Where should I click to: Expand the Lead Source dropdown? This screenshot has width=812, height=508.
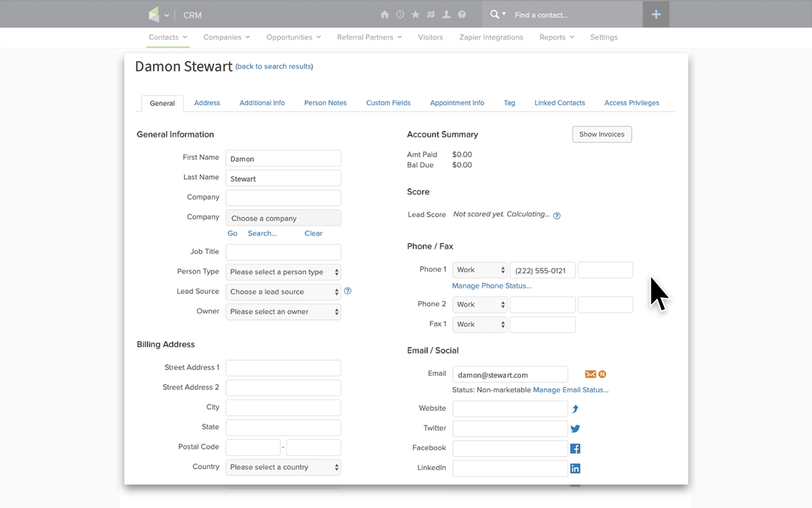[x=283, y=291]
